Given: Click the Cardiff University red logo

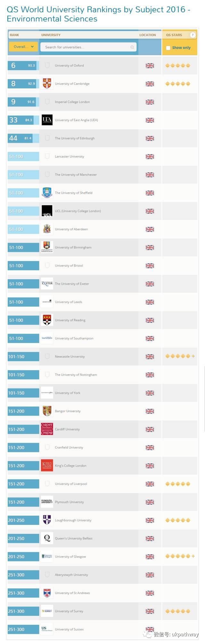Looking at the screenshot, I should point(47,429).
